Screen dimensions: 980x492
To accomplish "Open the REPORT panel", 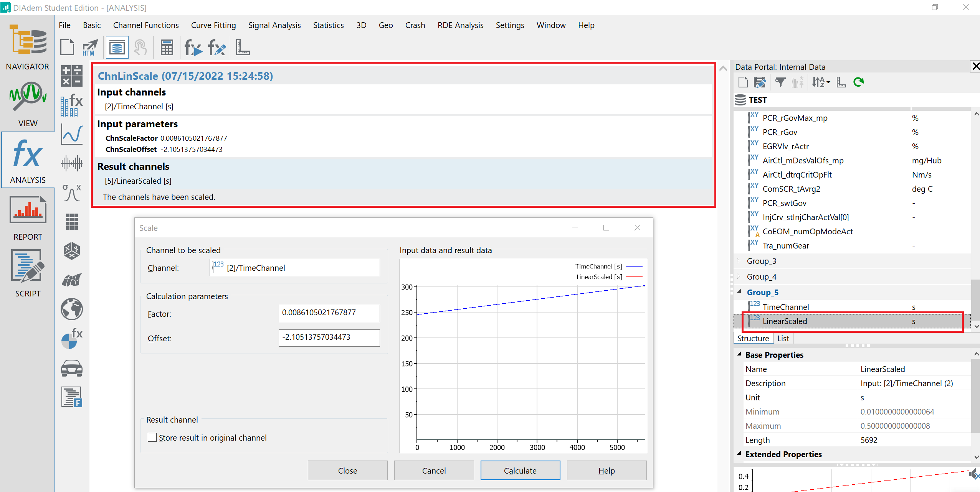I will click(28, 218).
